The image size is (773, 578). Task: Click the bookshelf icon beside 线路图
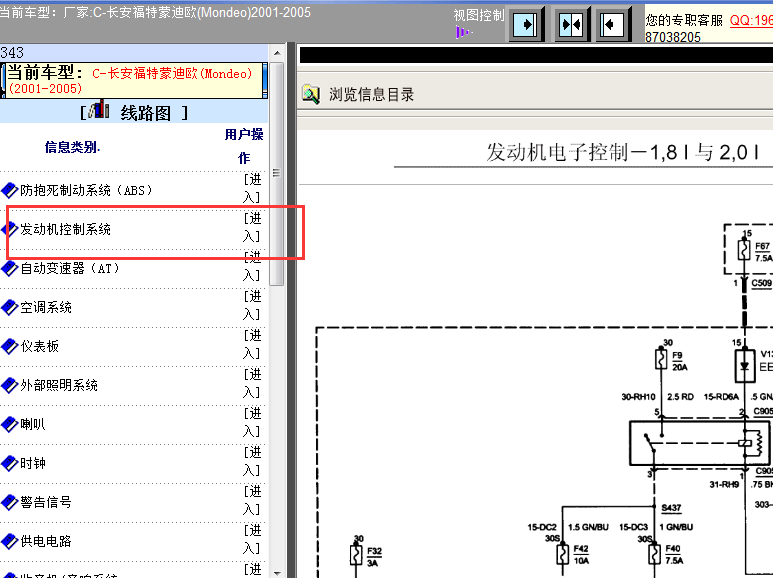99,109
